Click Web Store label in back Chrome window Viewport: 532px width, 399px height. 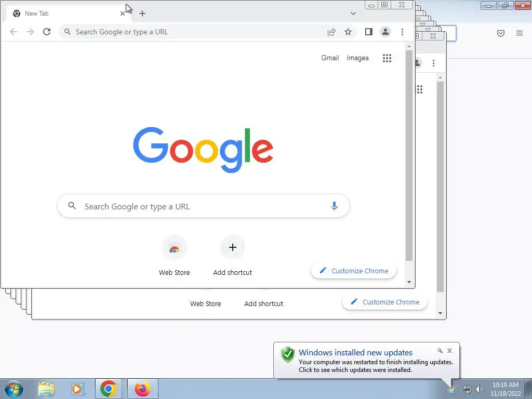pos(206,303)
